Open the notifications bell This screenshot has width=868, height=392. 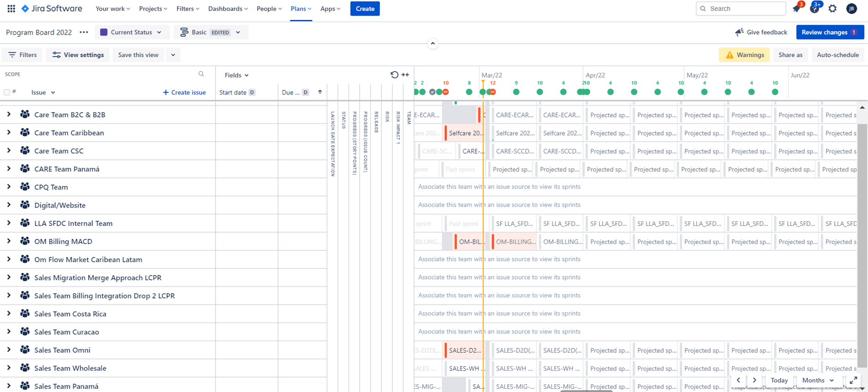(796, 9)
